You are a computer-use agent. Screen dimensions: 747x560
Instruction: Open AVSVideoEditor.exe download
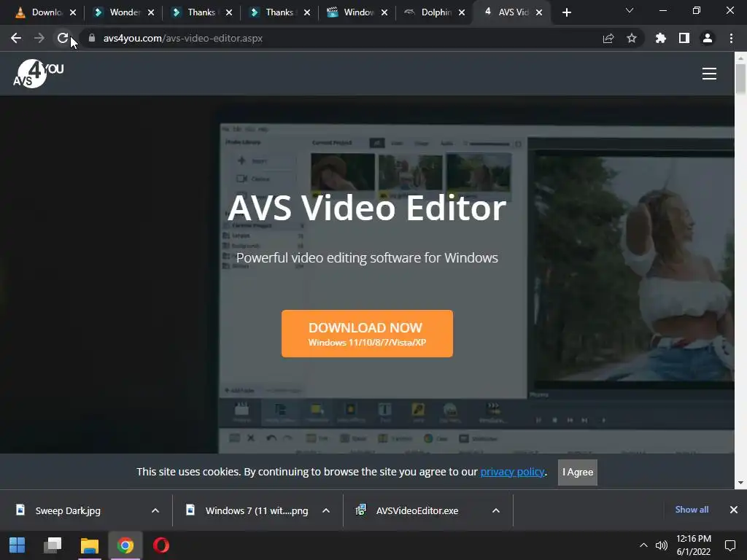point(417,510)
